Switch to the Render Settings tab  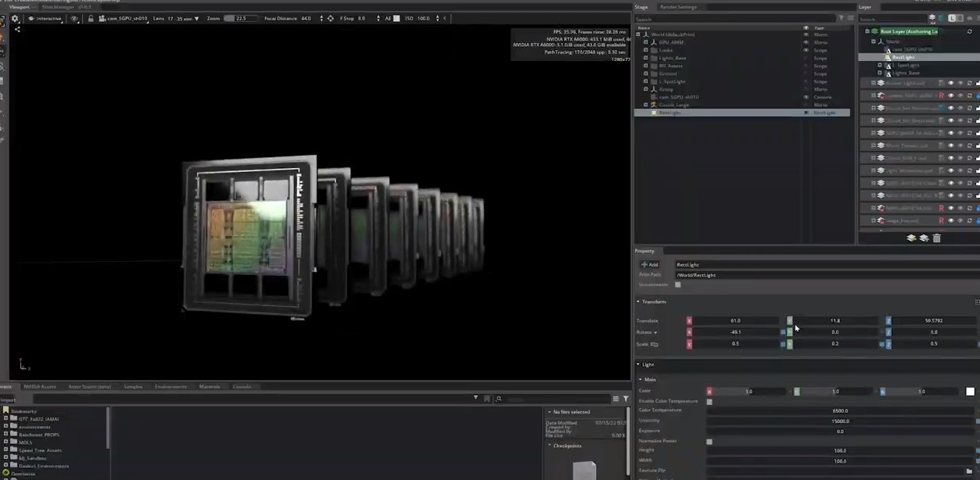point(677,7)
